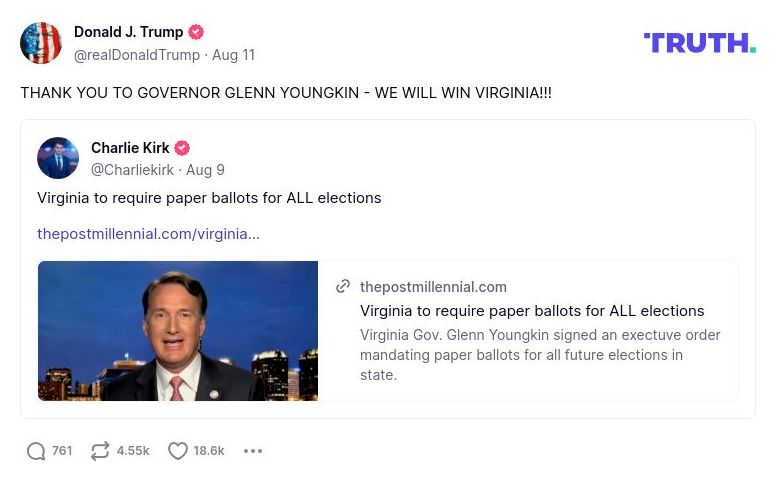Open Charlie Kirk's profile avatar

click(58, 158)
